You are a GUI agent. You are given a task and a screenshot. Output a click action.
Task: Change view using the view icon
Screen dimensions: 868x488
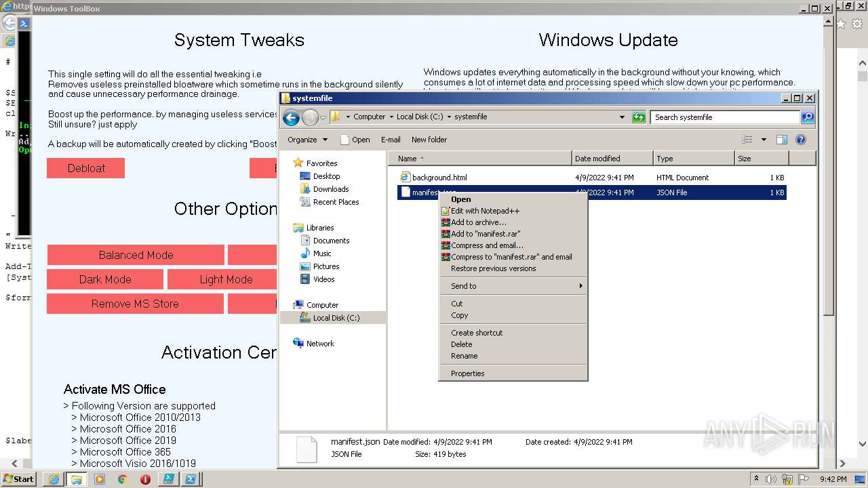[747, 140]
